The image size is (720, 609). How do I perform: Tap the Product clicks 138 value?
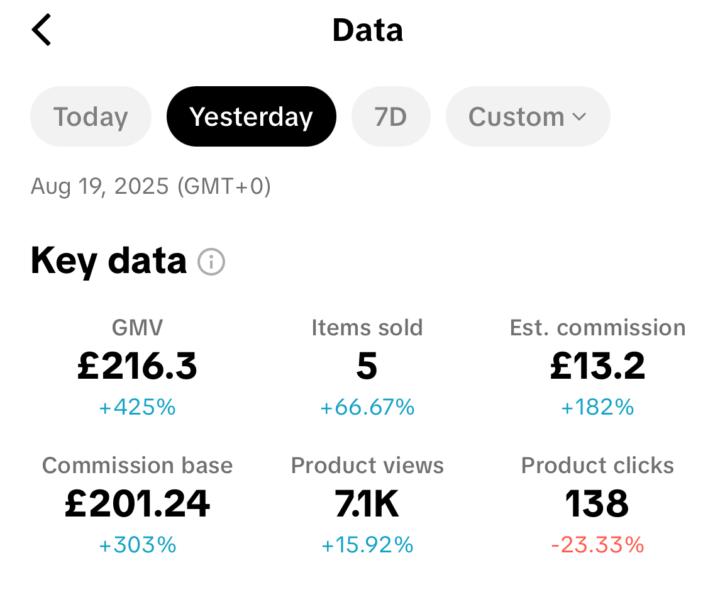click(x=597, y=504)
